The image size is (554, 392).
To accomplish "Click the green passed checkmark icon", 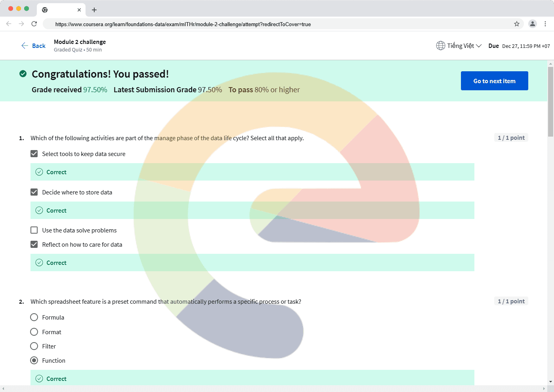I will (23, 74).
